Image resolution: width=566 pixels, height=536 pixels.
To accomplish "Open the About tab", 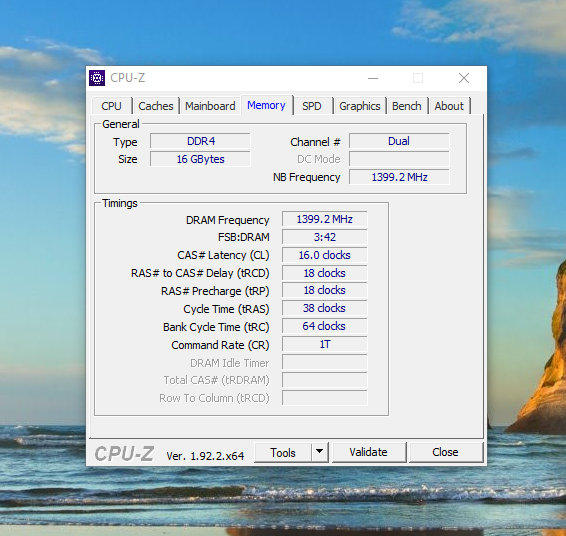I will 449,106.
